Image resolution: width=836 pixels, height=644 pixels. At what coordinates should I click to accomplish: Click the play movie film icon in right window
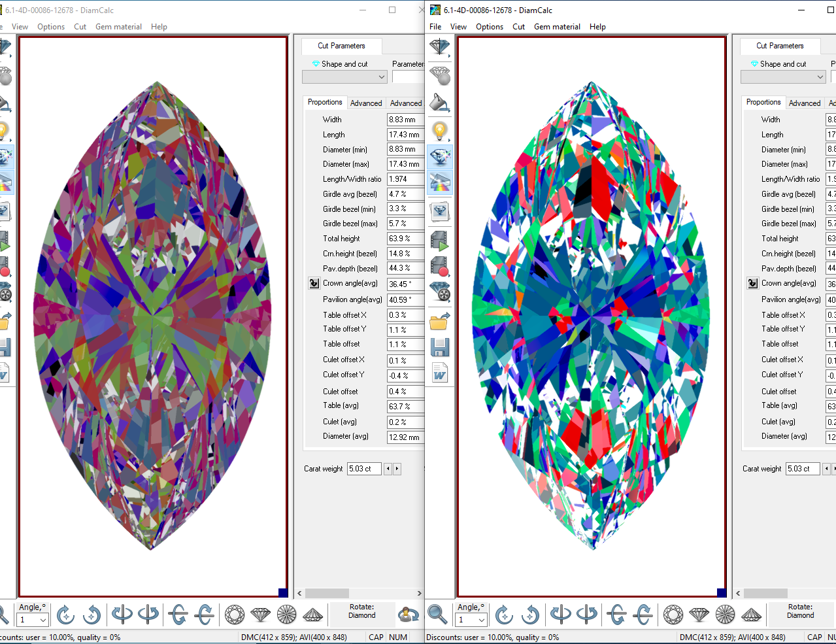tap(440, 241)
